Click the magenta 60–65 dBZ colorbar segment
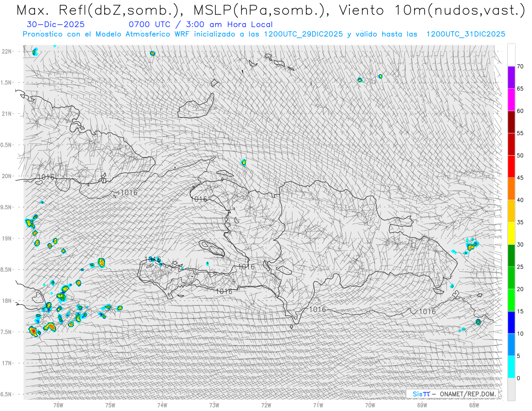 point(511,100)
